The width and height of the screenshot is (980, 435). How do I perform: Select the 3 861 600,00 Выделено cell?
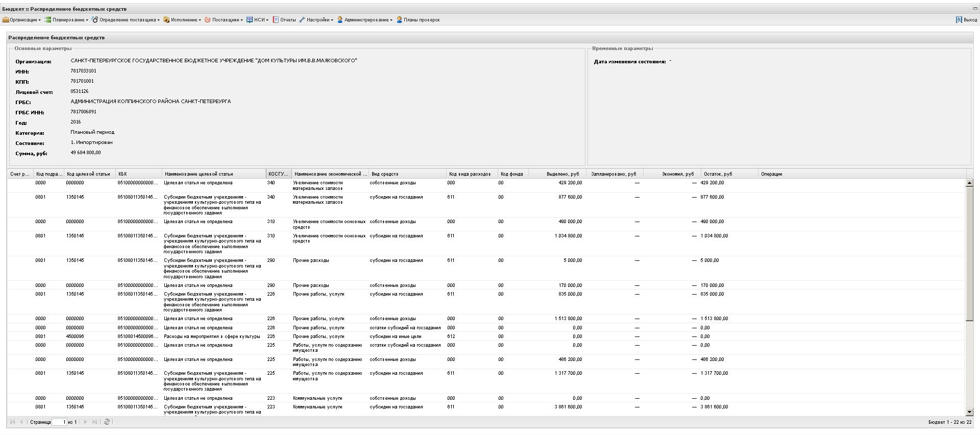coord(568,407)
